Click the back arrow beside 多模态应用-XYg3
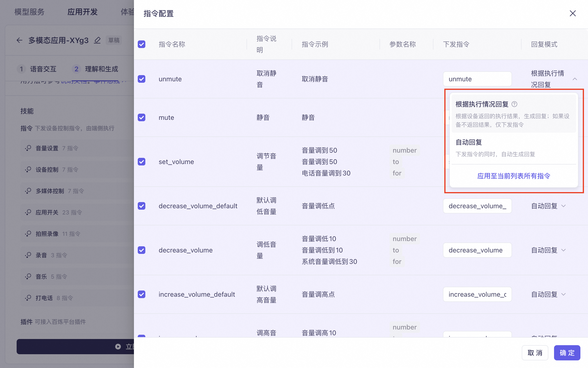The image size is (588, 368). coord(19,40)
